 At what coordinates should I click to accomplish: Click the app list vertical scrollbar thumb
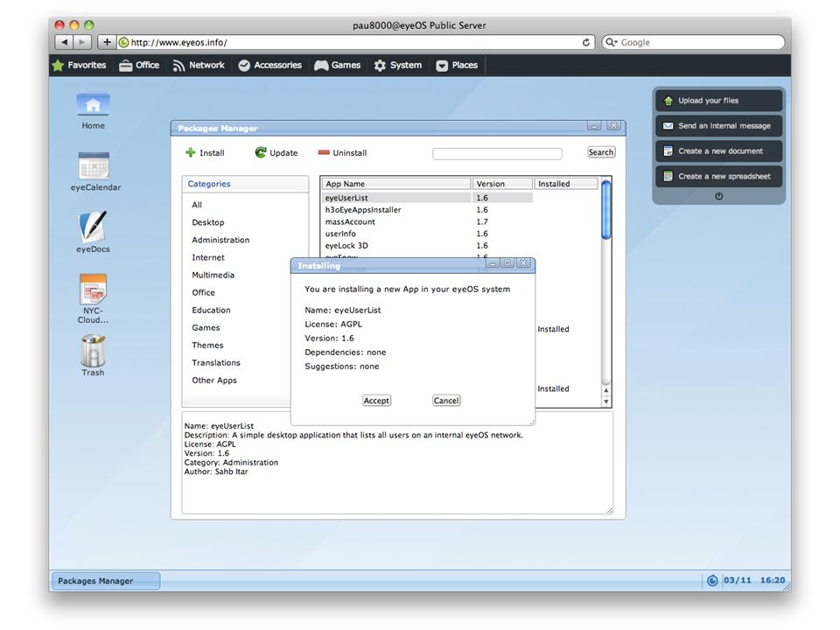point(605,209)
